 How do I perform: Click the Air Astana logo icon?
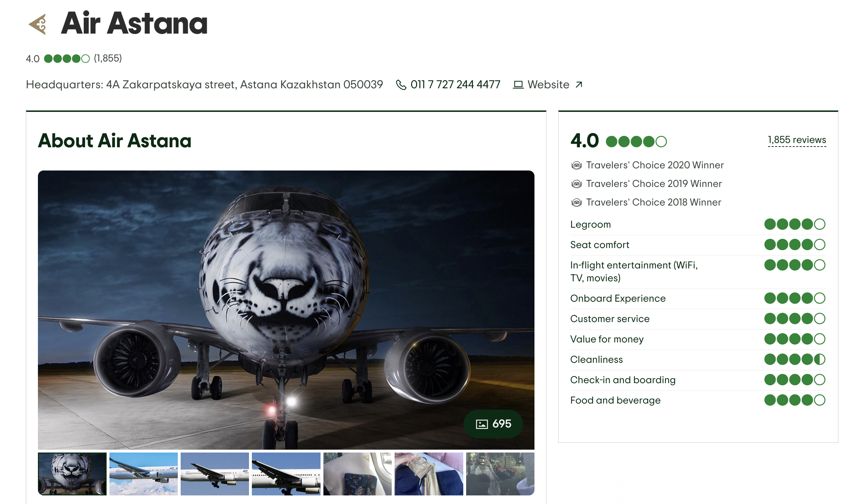point(38,24)
